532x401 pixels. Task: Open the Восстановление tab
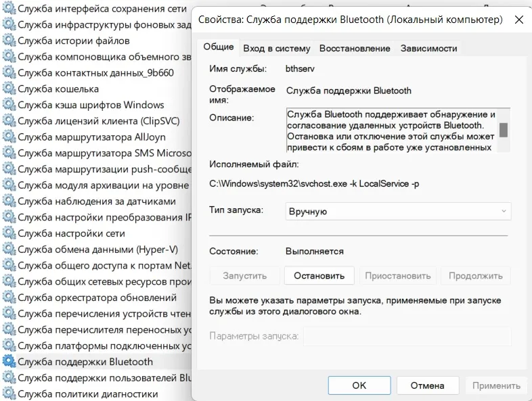coord(355,49)
